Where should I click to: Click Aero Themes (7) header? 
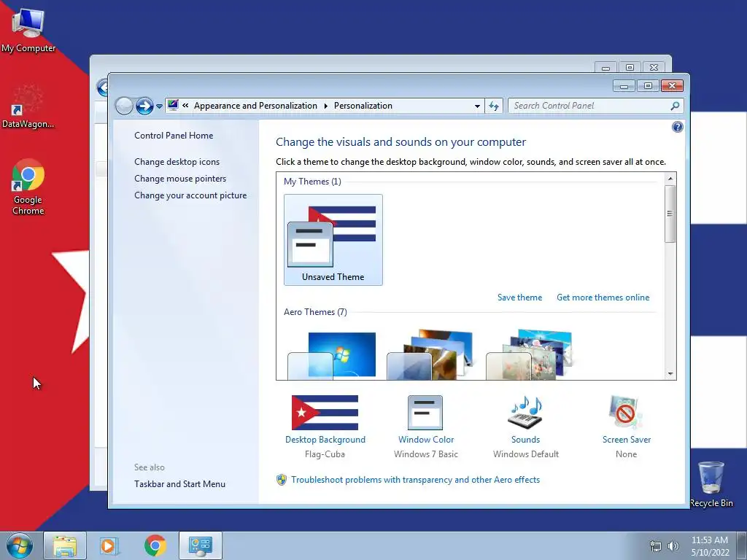click(315, 312)
